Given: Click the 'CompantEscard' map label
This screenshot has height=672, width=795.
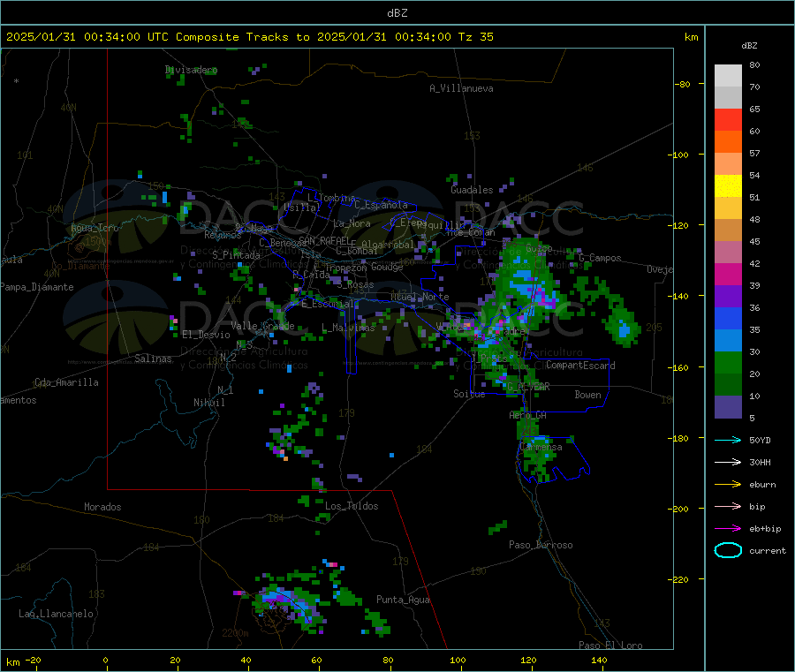Looking at the screenshot, I should [580, 365].
